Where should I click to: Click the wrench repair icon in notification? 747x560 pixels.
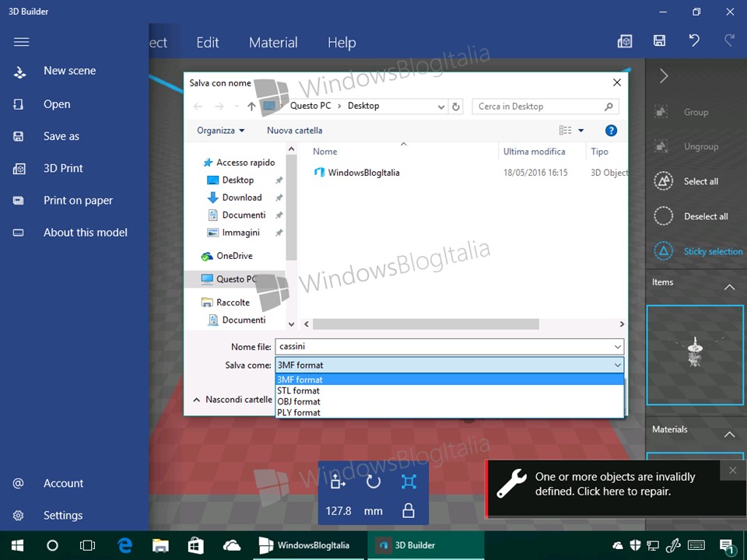[512, 484]
